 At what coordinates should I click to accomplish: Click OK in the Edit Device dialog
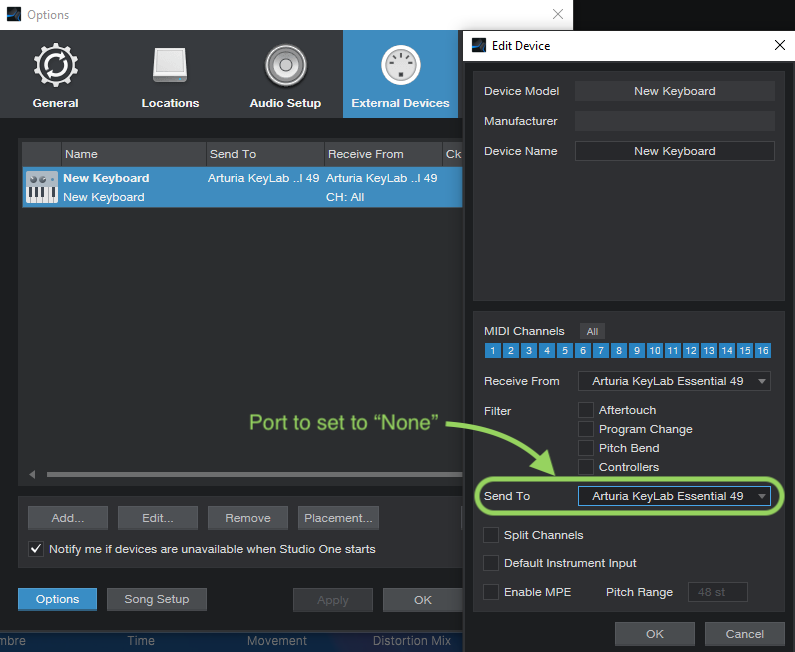[x=655, y=634]
